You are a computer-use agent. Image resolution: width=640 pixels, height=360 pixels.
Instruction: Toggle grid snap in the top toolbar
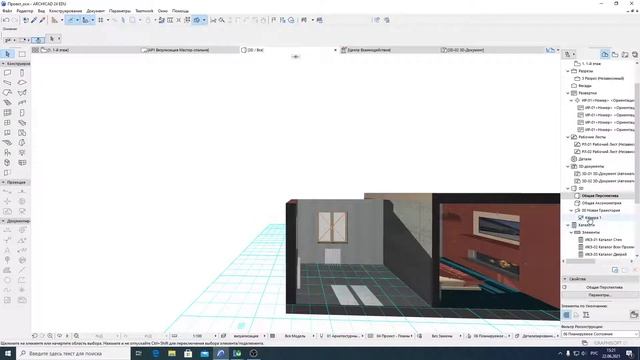pyautogui.click(x=100, y=20)
